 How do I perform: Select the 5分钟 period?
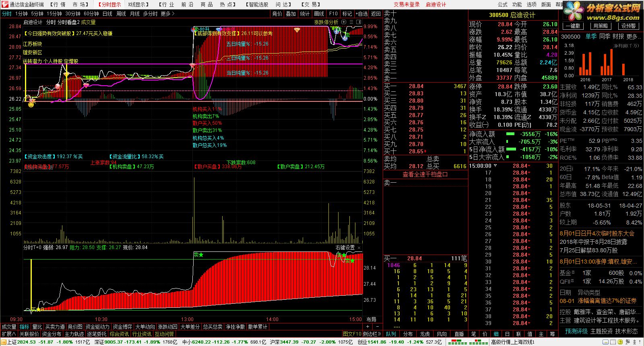[x=37, y=14]
